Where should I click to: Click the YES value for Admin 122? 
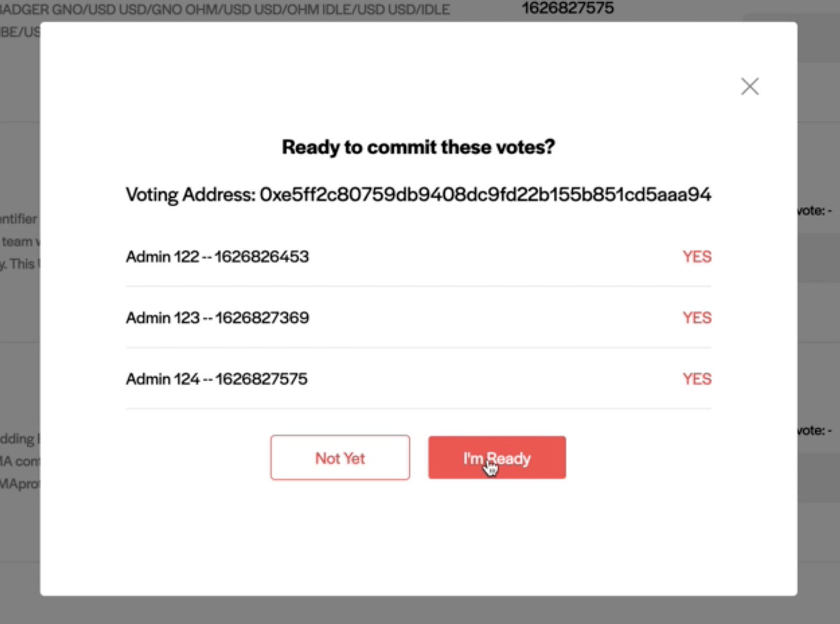pos(697,256)
